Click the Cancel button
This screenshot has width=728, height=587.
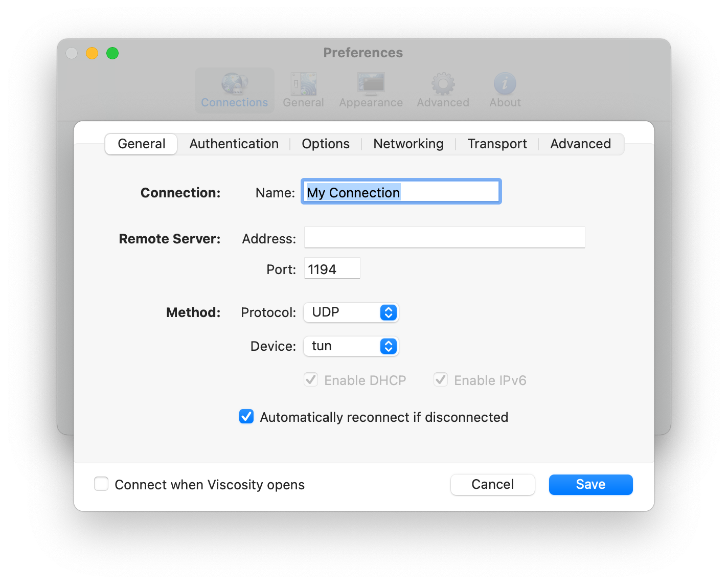pyautogui.click(x=493, y=484)
